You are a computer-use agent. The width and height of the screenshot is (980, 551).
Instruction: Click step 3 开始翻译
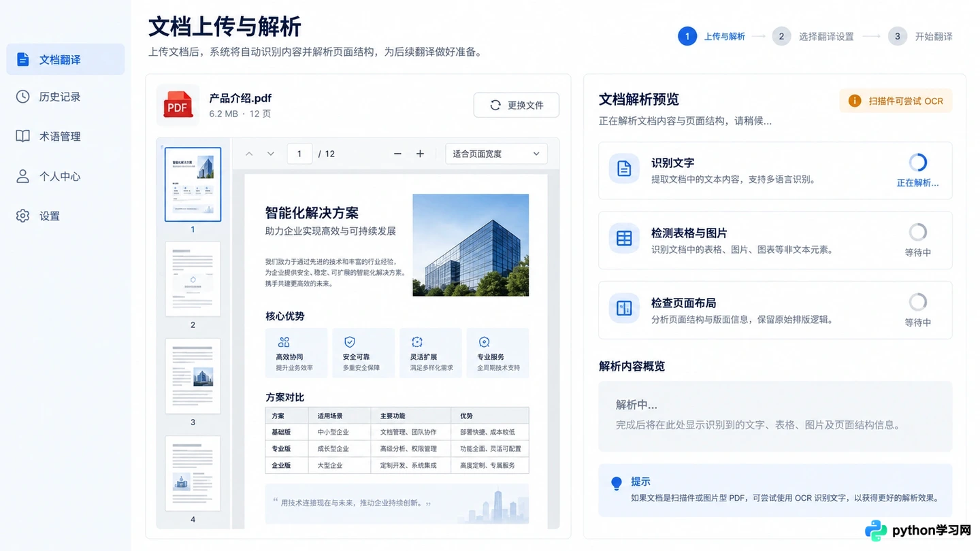coord(921,36)
